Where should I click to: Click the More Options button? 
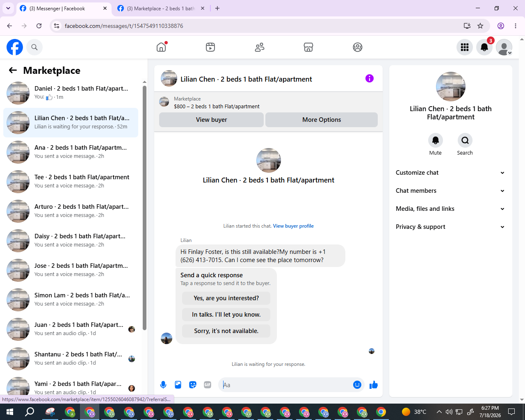click(322, 120)
